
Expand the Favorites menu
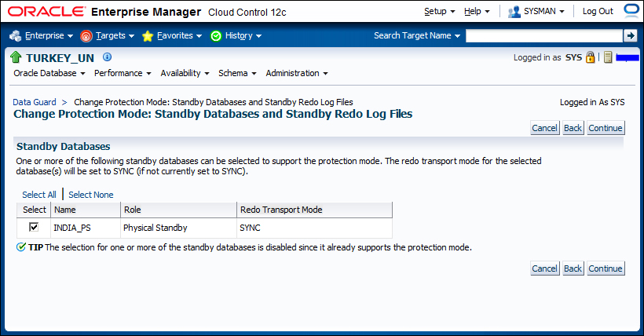point(179,36)
